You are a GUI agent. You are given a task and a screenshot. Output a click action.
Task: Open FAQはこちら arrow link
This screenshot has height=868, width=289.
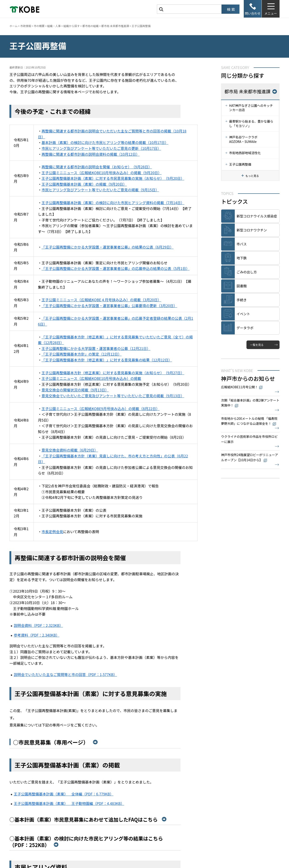tap(164, 819)
